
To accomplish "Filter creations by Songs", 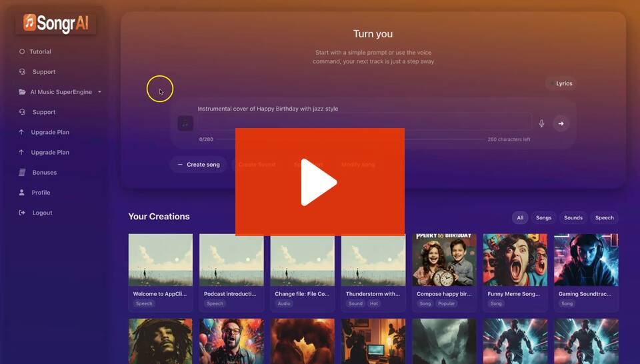I will [544, 218].
